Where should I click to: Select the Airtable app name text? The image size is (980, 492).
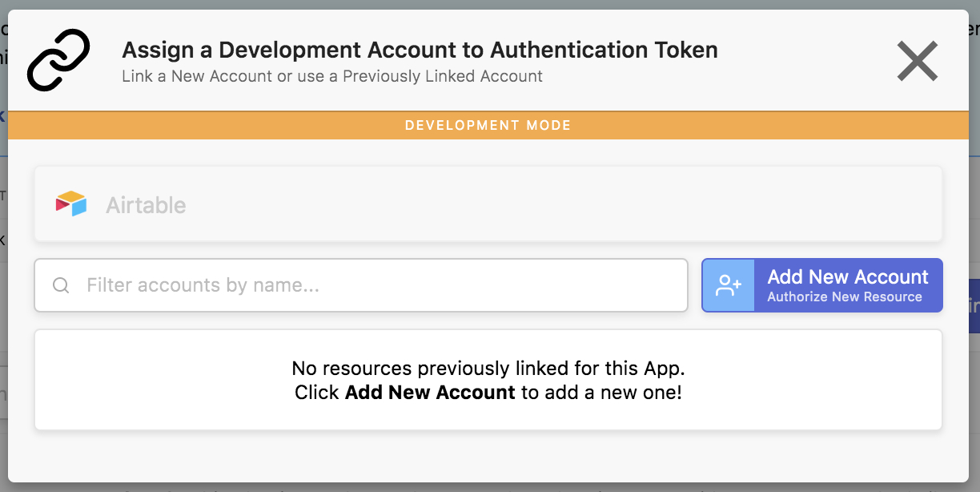146,205
